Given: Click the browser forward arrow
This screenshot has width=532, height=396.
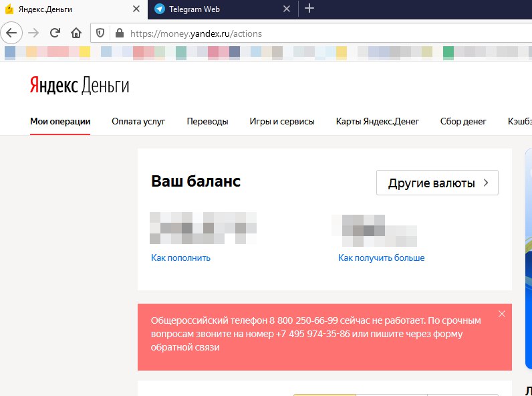Looking at the screenshot, I should click(x=33, y=33).
